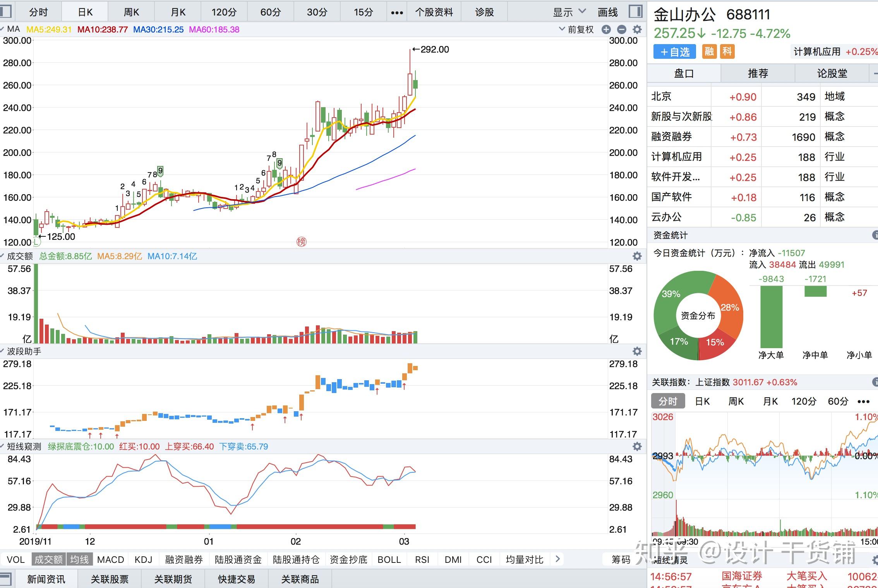Select DMI indicator
878x588 pixels.
point(453,559)
